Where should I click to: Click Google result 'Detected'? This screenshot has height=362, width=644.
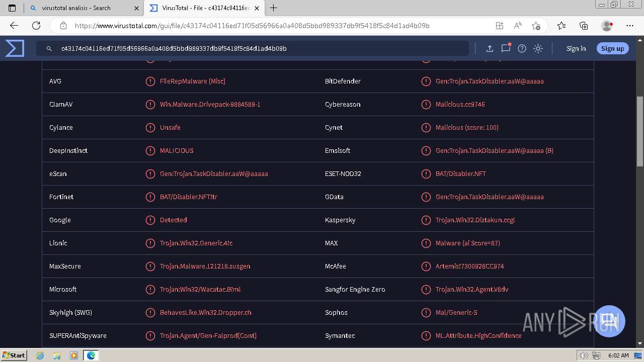174,220
